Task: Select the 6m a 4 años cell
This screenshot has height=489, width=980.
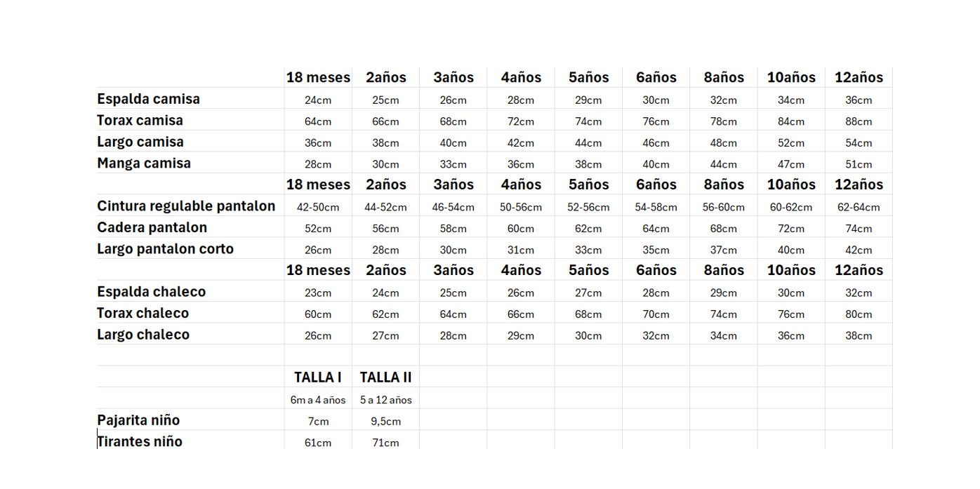Action: point(318,400)
